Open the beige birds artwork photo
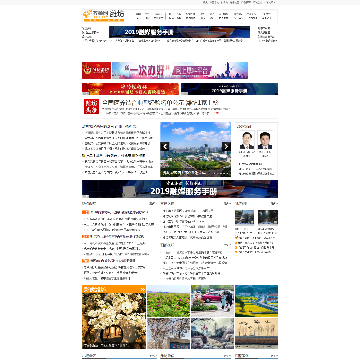This screenshot has width=360, height=360. tap(256, 333)
